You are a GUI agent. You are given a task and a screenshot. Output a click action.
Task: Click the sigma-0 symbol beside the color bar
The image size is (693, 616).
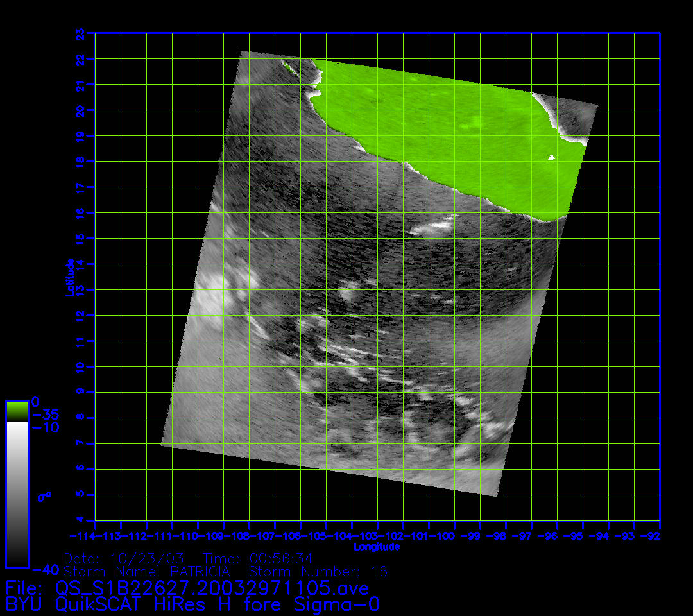click(45, 496)
